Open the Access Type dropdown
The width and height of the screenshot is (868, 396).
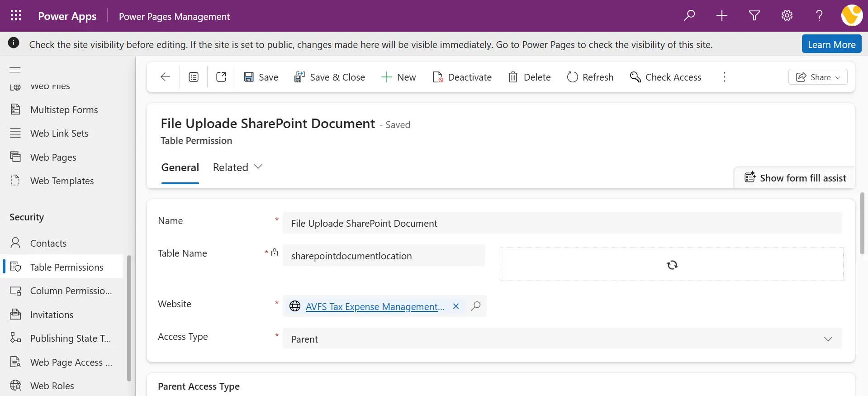[562, 339]
